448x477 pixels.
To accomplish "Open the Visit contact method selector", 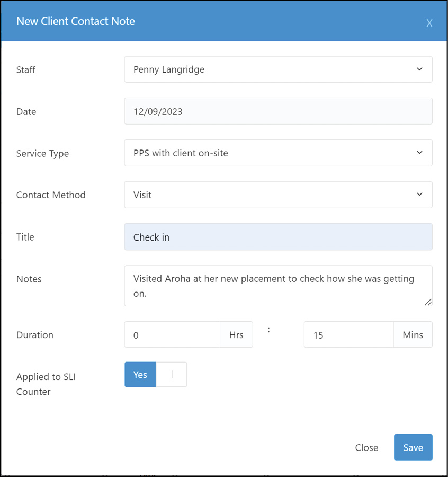I will pyautogui.click(x=278, y=195).
